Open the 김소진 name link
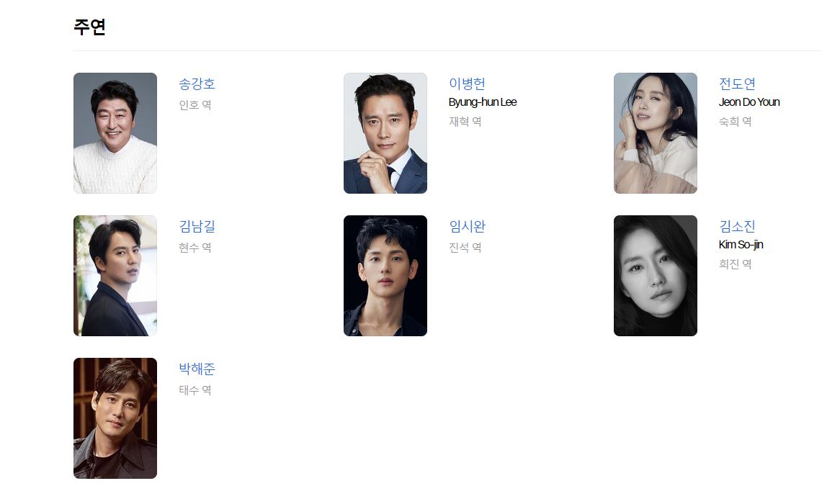822x504 pixels. click(x=737, y=226)
